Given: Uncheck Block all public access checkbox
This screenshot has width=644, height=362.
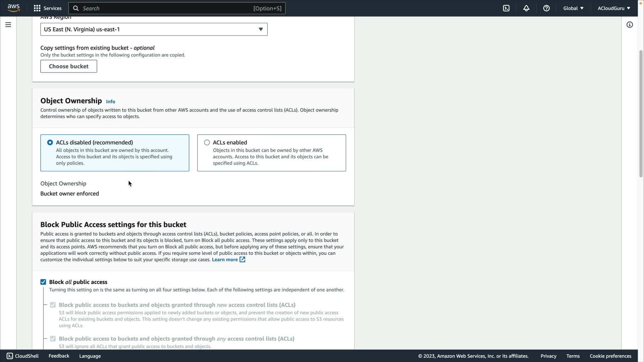Looking at the screenshot, I should [x=43, y=282].
